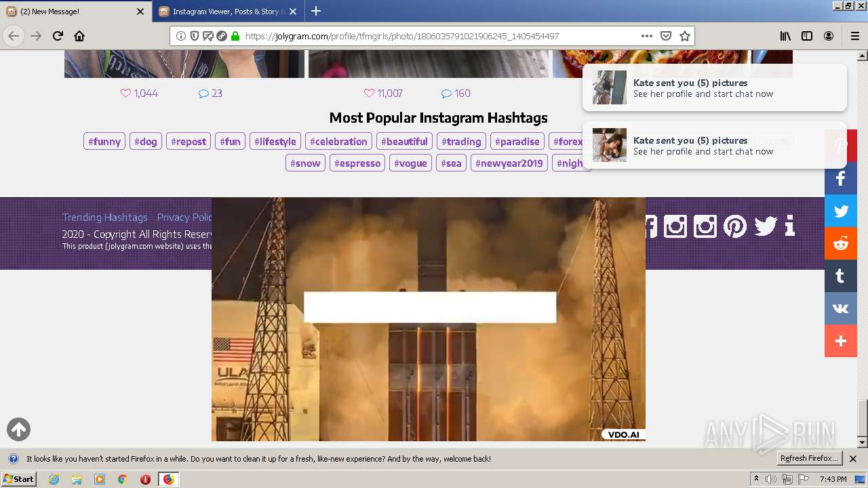Open a new browser tab

[x=316, y=11]
